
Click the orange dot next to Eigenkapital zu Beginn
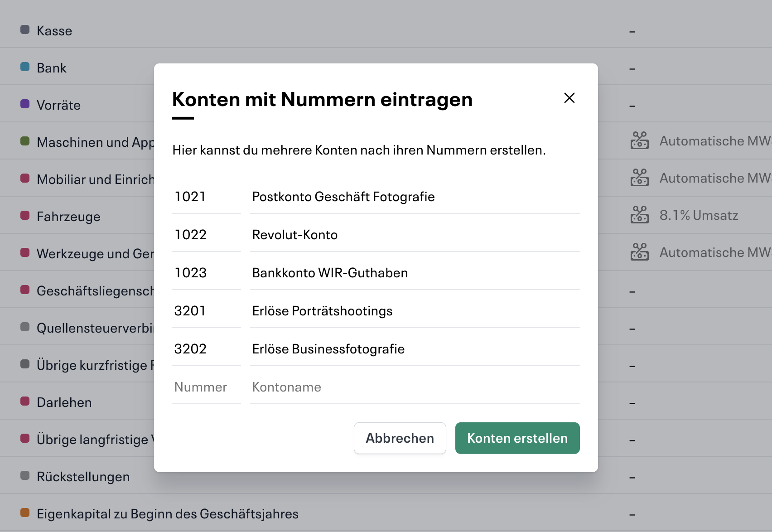tap(24, 513)
